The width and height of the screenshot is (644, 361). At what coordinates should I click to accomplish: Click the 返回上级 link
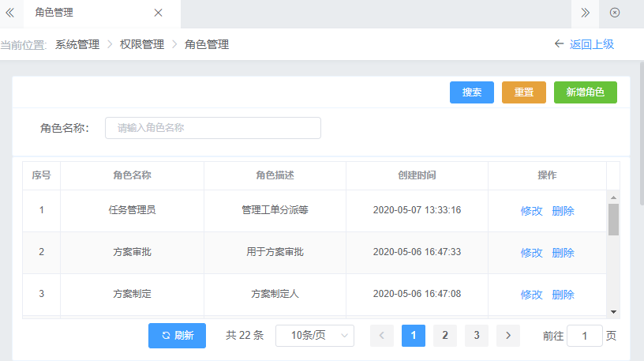pos(591,44)
